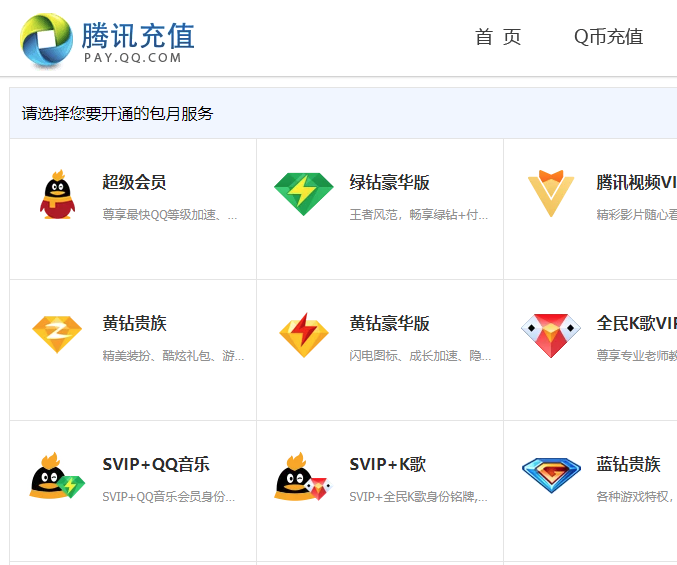Select the SVIP+K歌 service title
Viewport: 677px width, 565px height.
(x=388, y=464)
